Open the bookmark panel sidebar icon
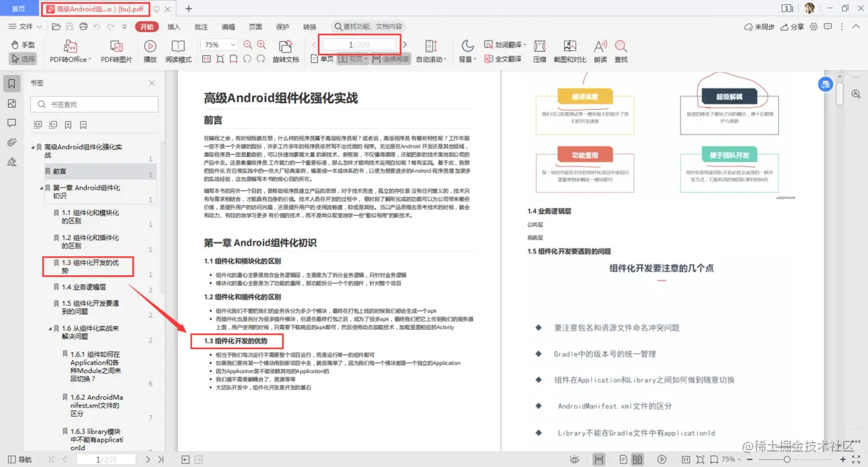Image resolution: width=868 pixels, height=467 pixels. (x=11, y=84)
